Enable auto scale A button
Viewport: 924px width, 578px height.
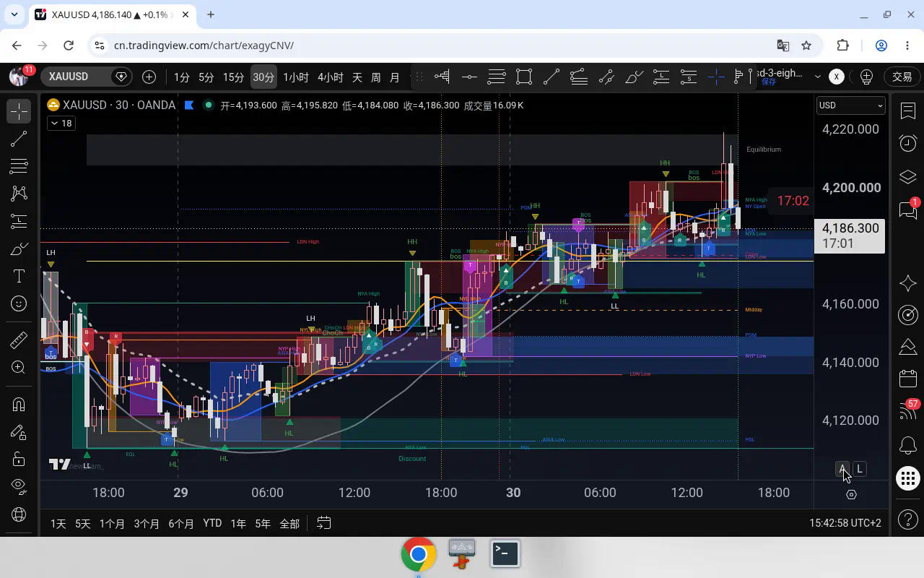(842, 469)
